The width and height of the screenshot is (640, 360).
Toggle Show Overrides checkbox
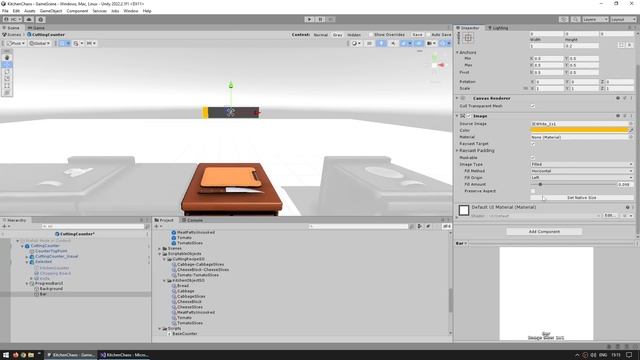(x=371, y=35)
